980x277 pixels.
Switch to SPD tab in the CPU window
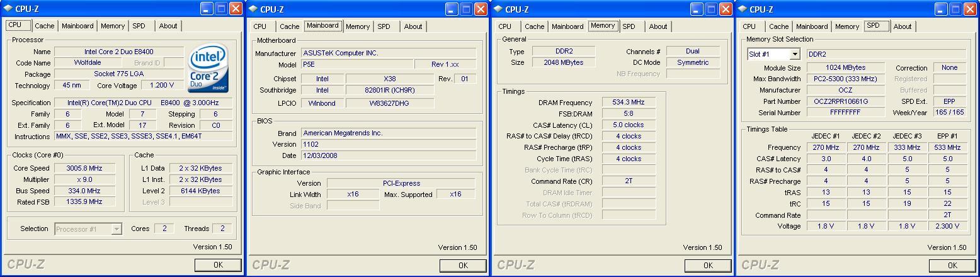(x=139, y=26)
